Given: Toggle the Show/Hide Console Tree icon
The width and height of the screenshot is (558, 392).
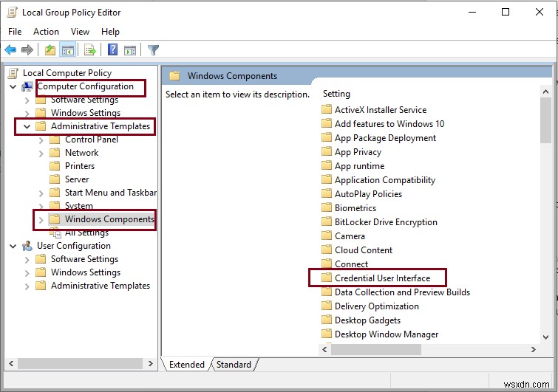Looking at the screenshot, I should click(x=67, y=50).
